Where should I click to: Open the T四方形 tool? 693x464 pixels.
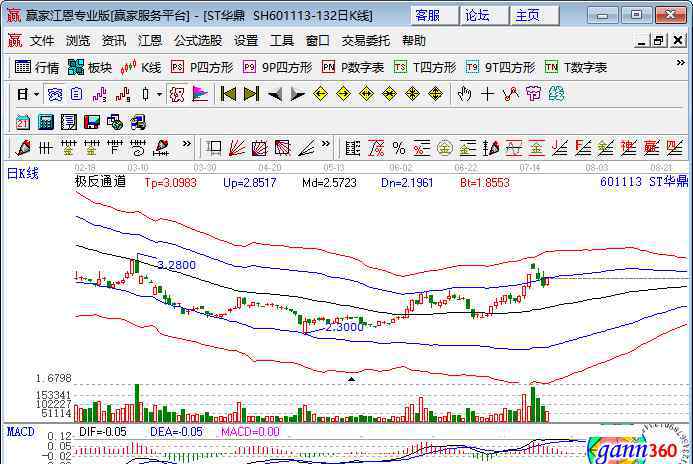pos(425,67)
